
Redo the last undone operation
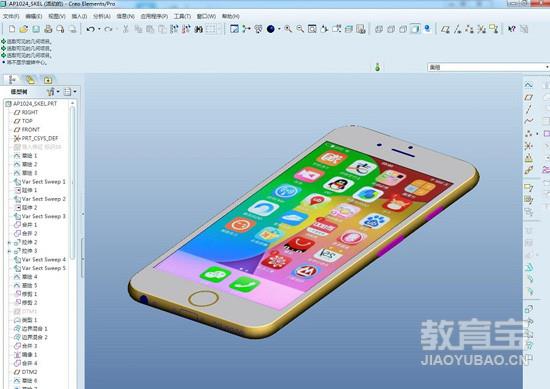[108, 29]
